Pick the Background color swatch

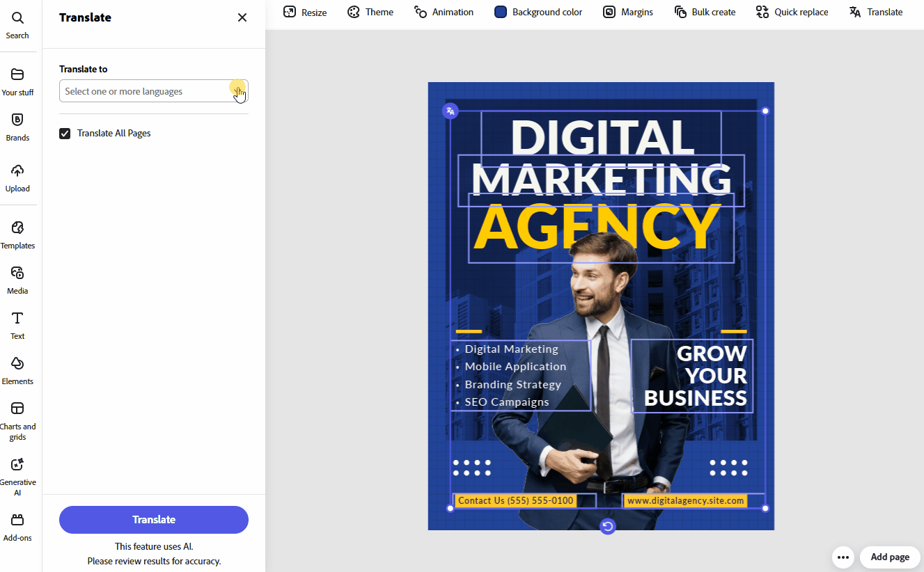pyautogui.click(x=501, y=12)
